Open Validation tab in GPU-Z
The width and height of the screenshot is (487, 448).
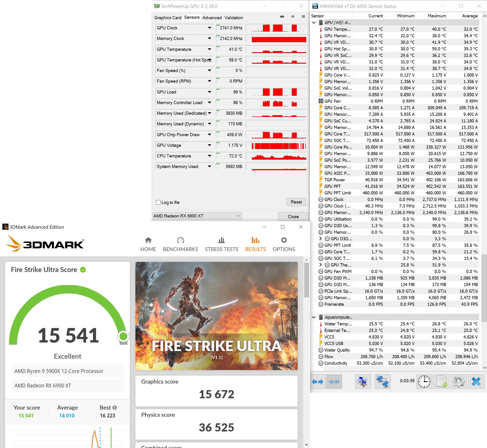[x=234, y=18]
